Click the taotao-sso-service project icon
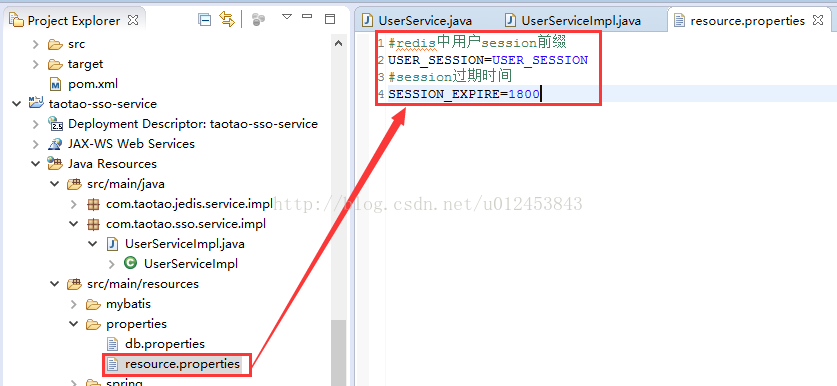 (36, 103)
